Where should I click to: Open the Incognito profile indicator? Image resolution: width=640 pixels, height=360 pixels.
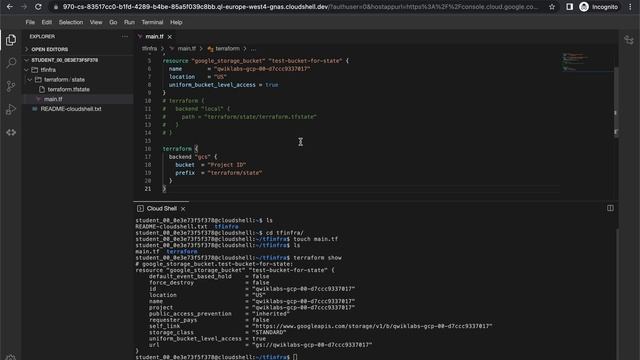tap(599, 7)
